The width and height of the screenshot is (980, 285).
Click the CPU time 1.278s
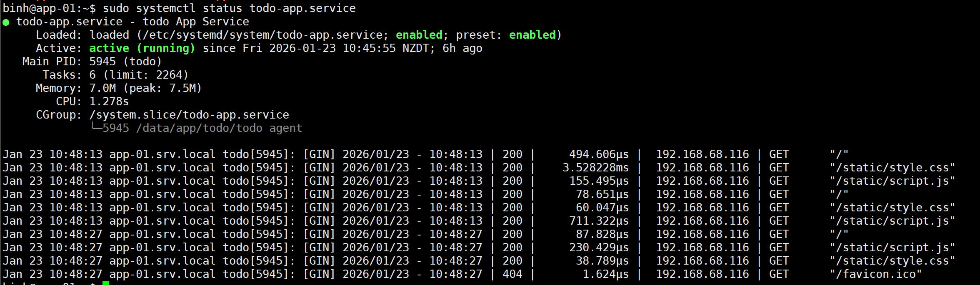(109, 102)
